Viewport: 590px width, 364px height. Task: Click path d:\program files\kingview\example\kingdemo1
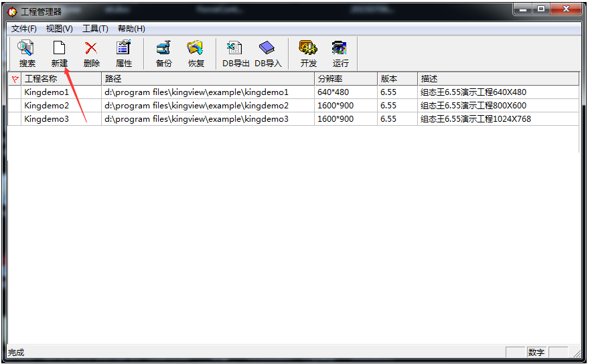click(196, 92)
